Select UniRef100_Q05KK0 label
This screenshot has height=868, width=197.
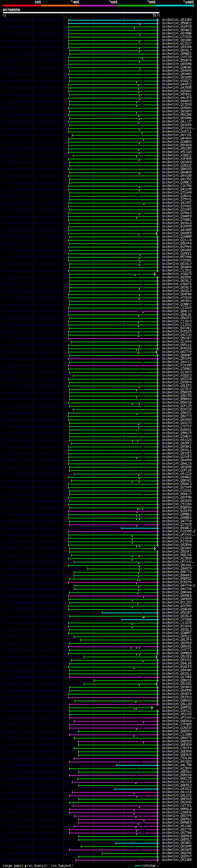[177, 108]
